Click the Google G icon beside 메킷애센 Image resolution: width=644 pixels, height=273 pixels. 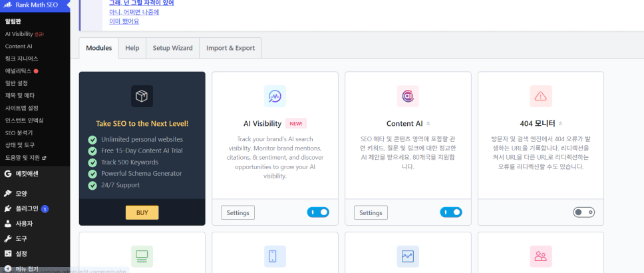coord(8,174)
